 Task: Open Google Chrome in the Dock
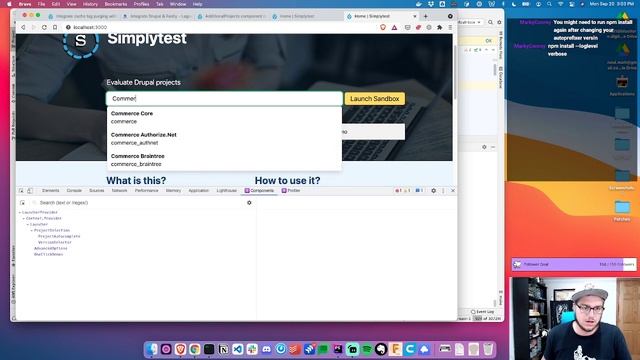click(195, 349)
